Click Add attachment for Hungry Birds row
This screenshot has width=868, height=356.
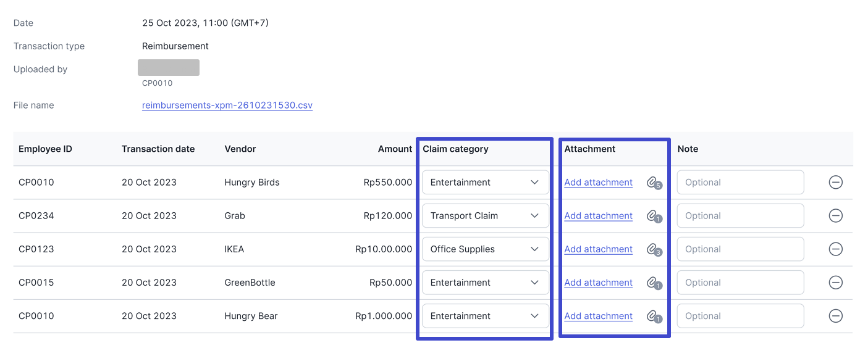pos(598,183)
